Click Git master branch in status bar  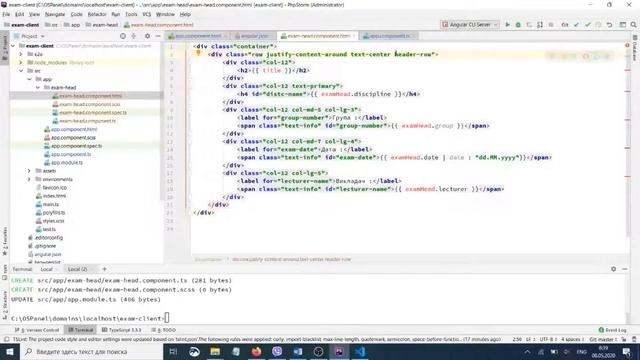(602, 340)
